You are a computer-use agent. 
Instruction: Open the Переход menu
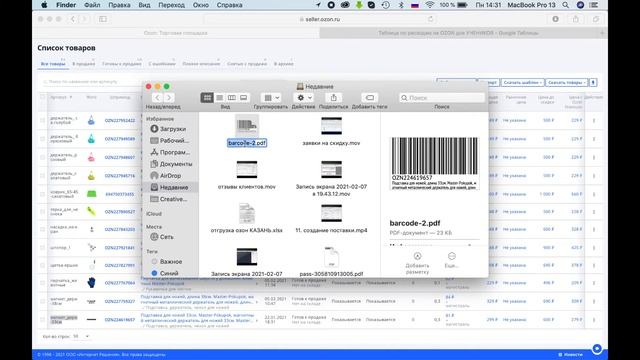point(171,5)
